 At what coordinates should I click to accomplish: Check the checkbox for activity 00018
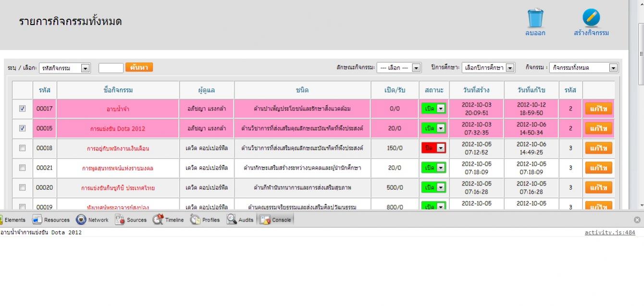(x=22, y=148)
